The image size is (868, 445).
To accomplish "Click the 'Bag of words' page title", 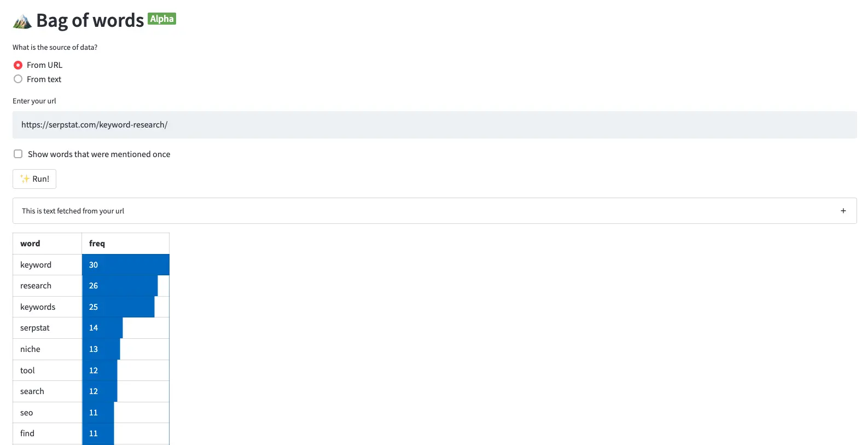I will [x=90, y=20].
